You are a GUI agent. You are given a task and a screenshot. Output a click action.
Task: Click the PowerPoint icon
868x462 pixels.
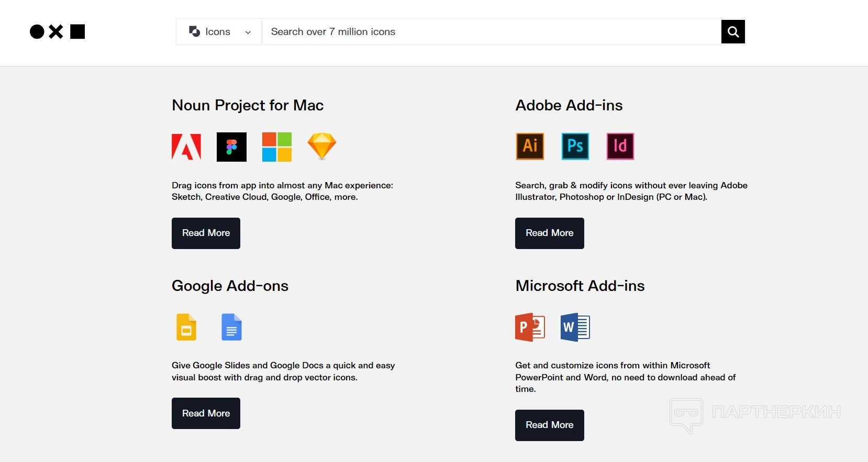(x=530, y=327)
